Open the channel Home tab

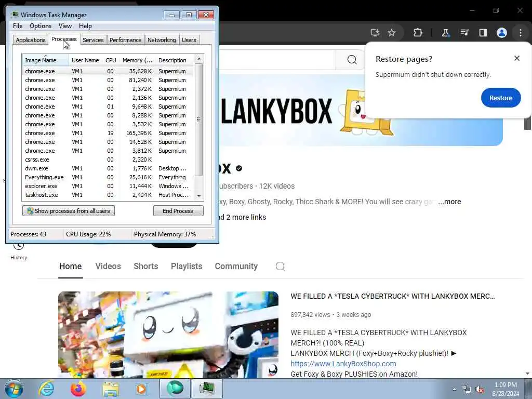[x=70, y=267]
